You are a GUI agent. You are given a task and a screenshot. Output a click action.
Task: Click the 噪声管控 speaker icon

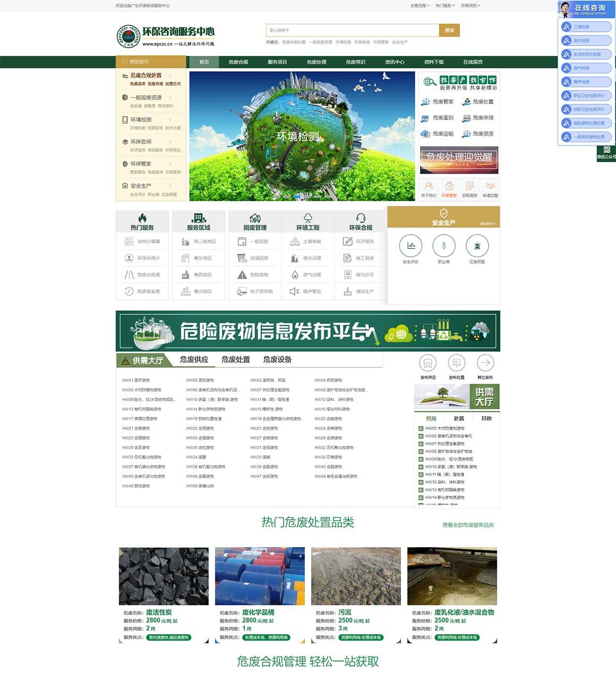[294, 291]
